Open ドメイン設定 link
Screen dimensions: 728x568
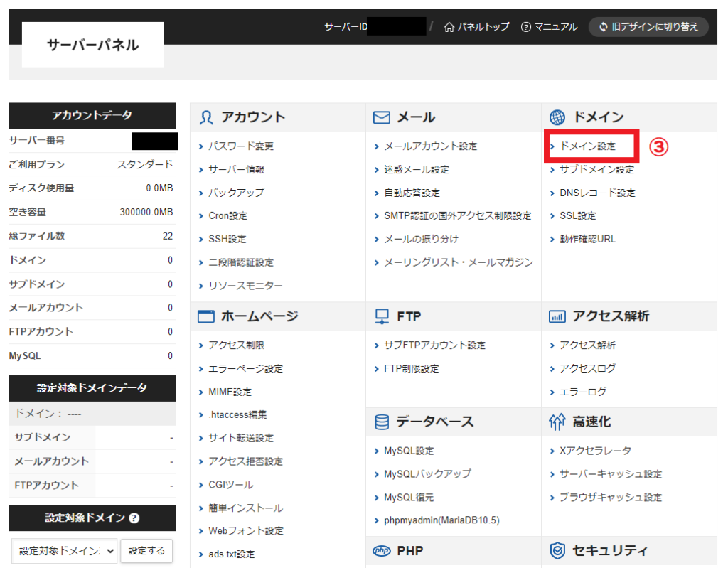point(587,146)
